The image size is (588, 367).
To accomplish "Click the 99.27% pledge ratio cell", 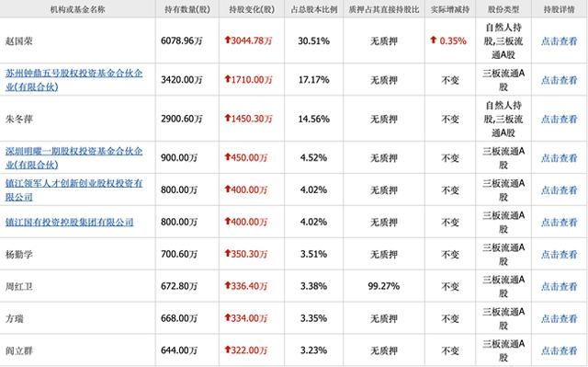I will click(x=384, y=286).
